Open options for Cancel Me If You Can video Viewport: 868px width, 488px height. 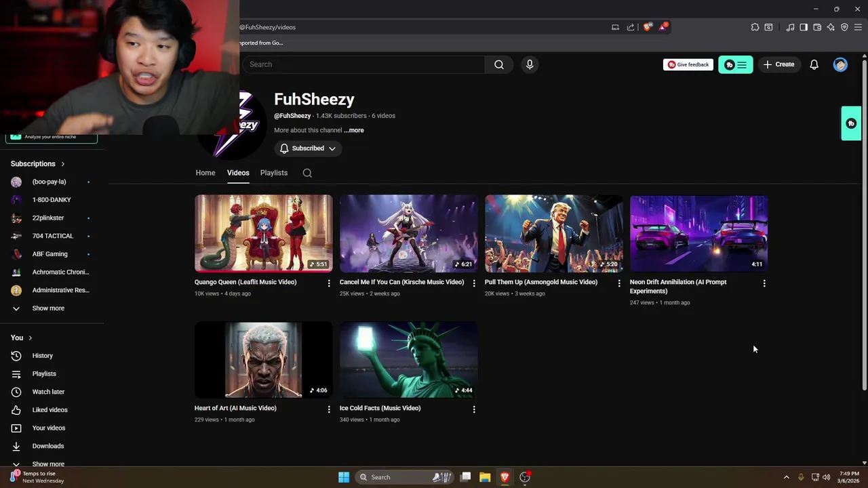[474, 283]
